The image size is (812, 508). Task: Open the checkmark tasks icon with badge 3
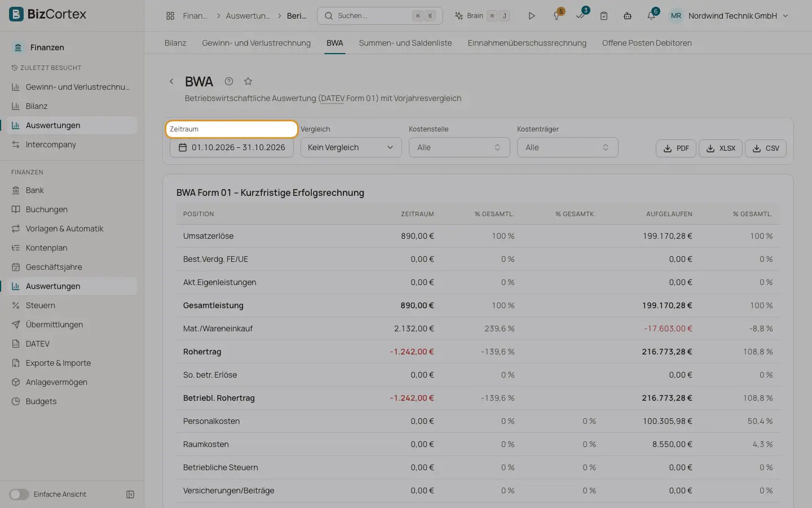click(581, 16)
